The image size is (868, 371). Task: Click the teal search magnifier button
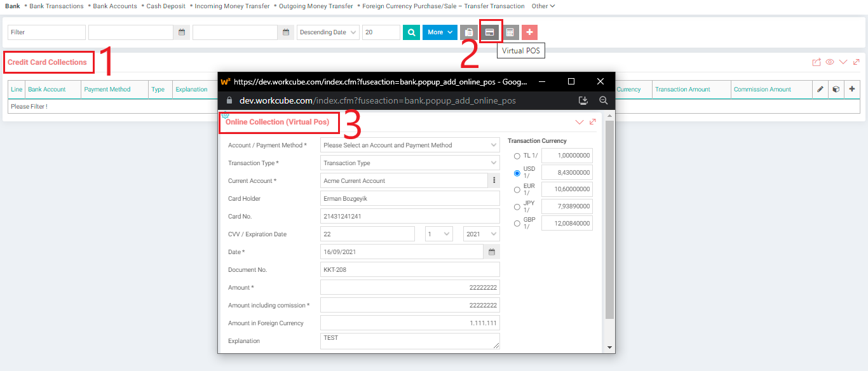(x=411, y=32)
